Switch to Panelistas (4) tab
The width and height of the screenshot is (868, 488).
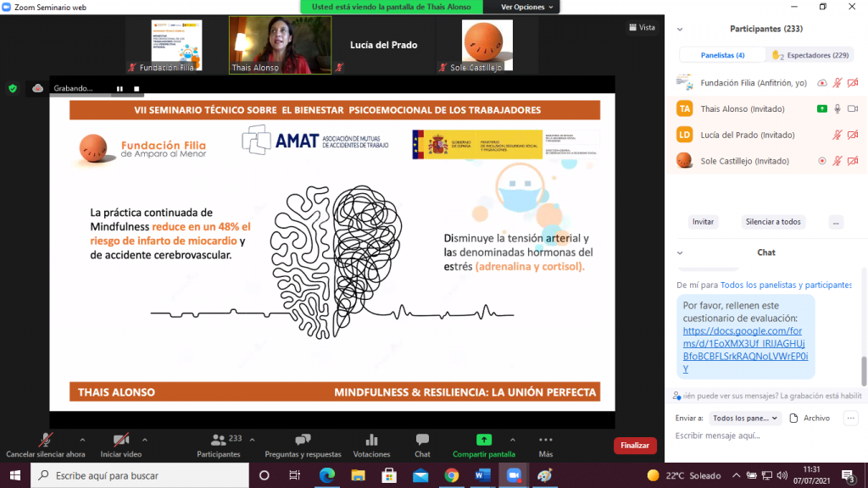click(722, 55)
